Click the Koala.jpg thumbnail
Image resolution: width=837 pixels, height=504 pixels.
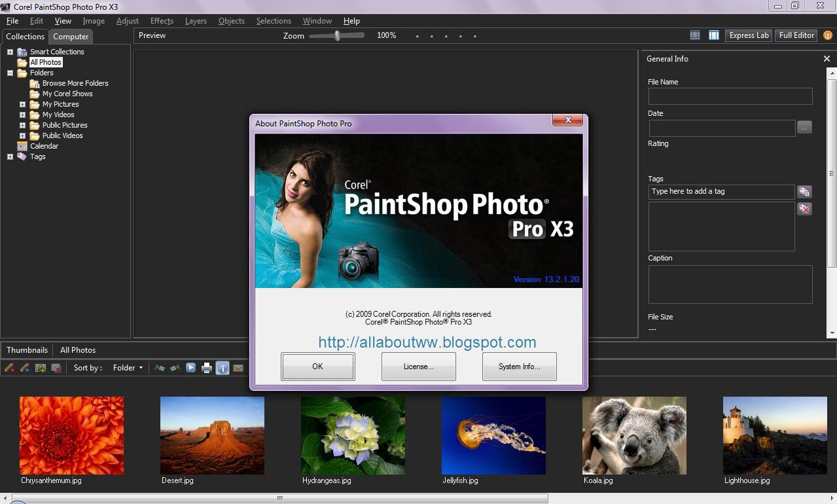pyautogui.click(x=634, y=435)
